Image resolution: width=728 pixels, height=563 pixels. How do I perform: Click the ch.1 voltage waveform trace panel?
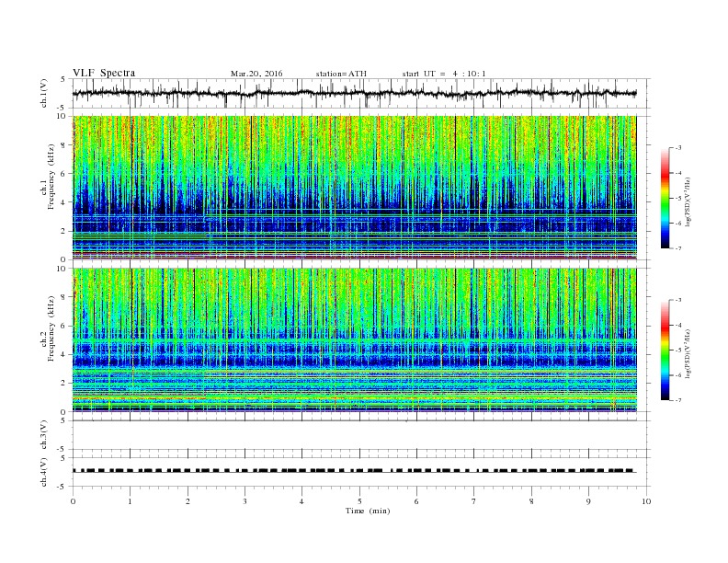(x=361, y=93)
